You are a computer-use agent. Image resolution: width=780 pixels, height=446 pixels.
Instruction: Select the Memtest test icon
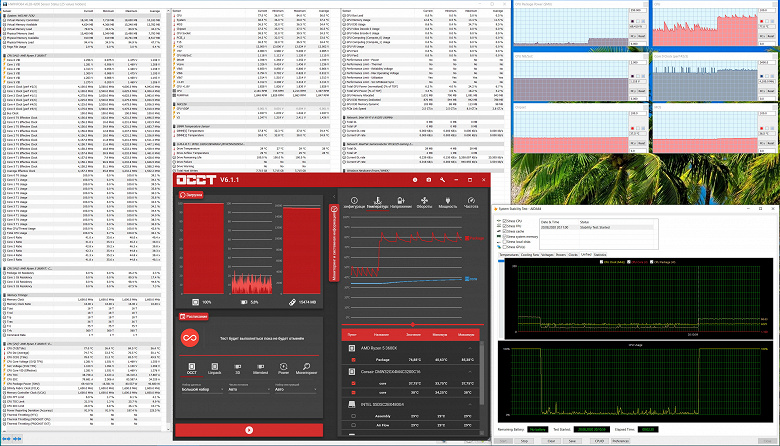point(260,366)
